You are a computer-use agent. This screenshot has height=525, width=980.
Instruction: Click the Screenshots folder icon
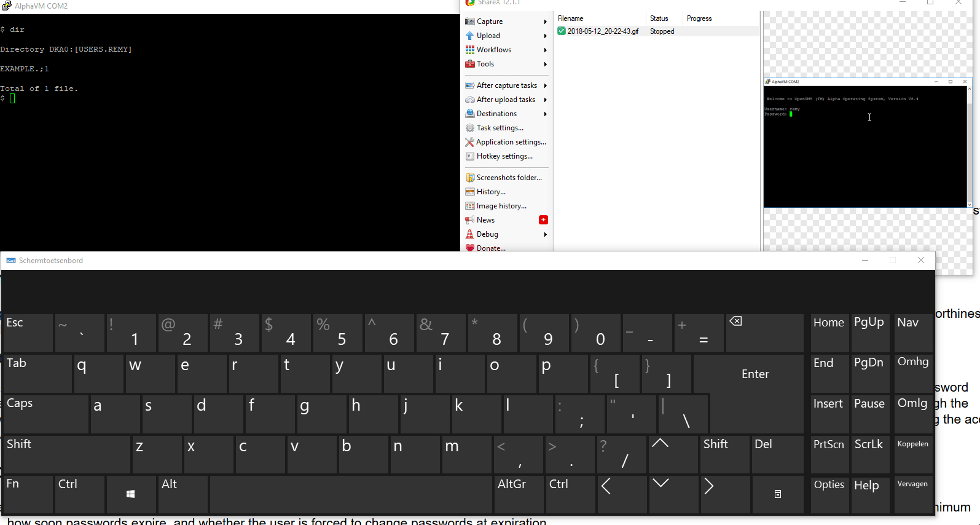[x=469, y=178]
